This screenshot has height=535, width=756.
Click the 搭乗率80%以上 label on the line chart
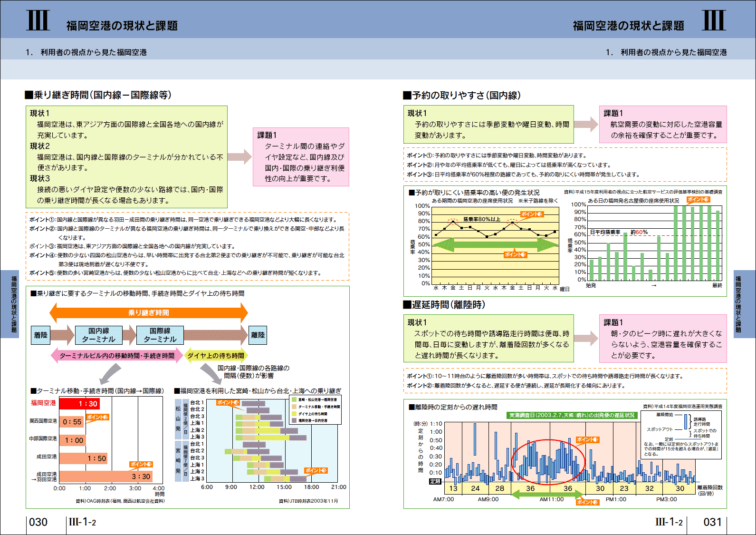[482, 219]
